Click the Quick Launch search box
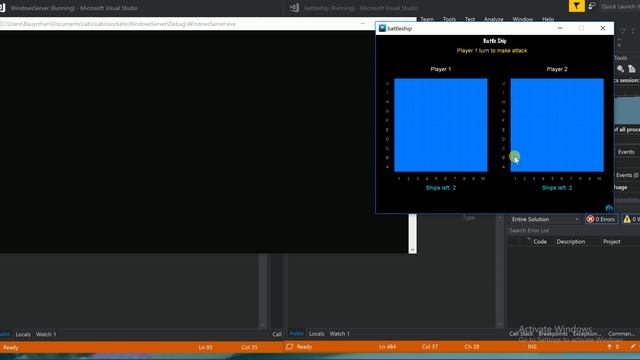The height and width of the screenshot is (360, 640). click(x=620, y=6)
